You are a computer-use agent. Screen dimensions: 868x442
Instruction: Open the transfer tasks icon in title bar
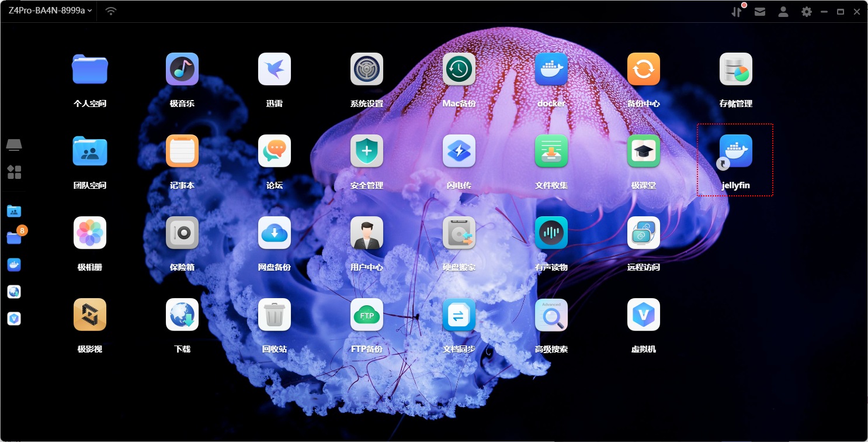coord(737,11)
